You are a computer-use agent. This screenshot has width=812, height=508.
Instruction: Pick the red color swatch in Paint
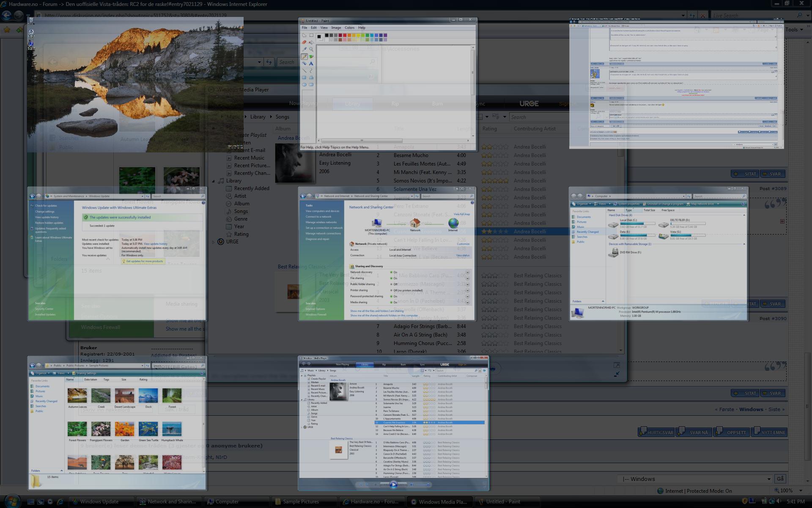point(345,36)
